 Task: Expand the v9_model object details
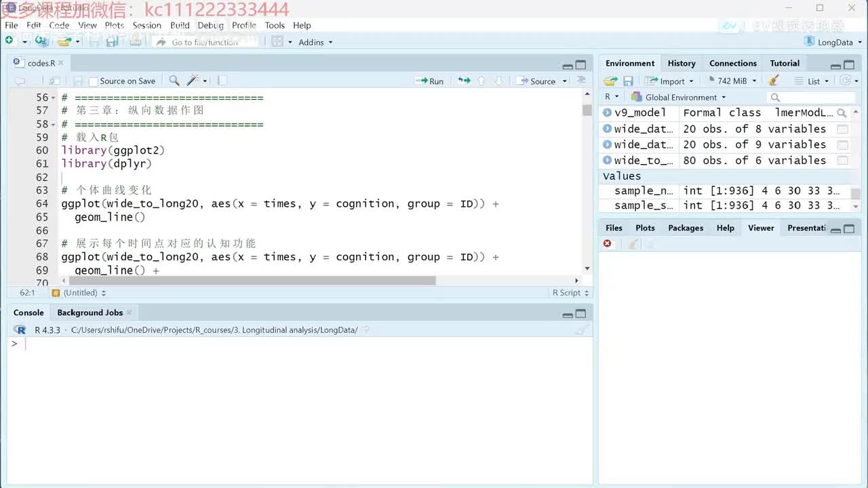coord(607,113)
